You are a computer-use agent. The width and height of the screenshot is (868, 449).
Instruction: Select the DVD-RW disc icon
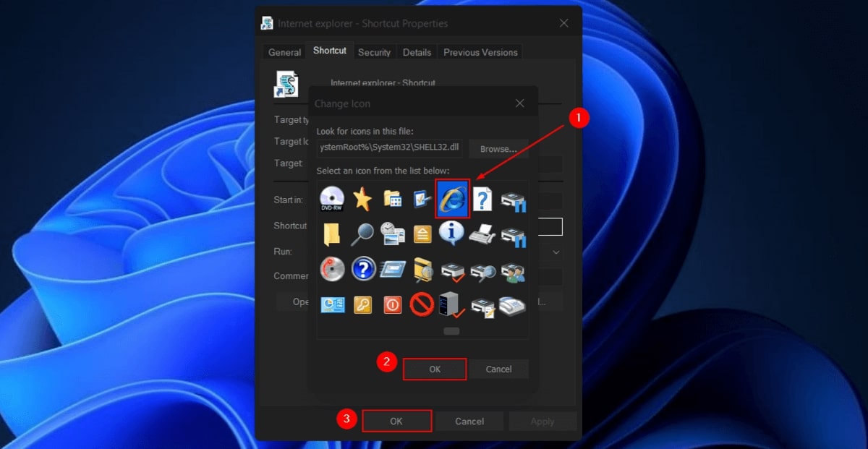tap(333, 198)
